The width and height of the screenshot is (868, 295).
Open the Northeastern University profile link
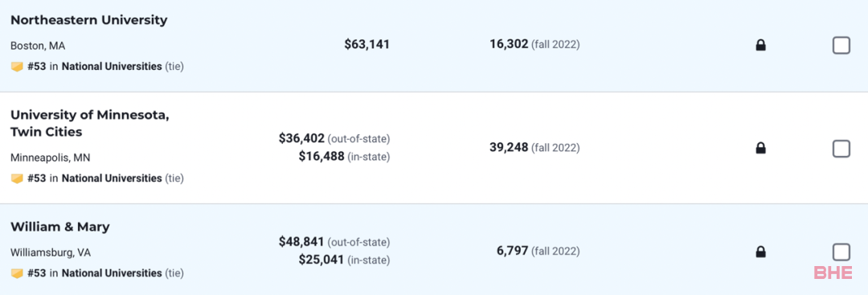pos(89,20)
